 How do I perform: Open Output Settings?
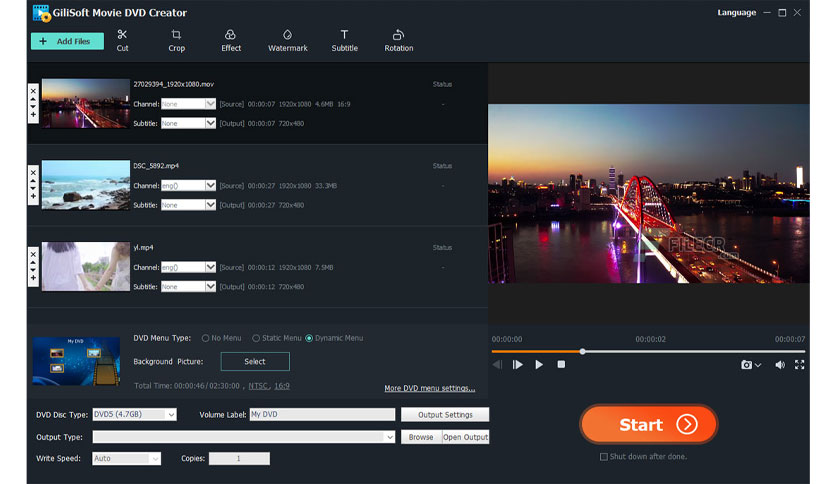[445, 415]
